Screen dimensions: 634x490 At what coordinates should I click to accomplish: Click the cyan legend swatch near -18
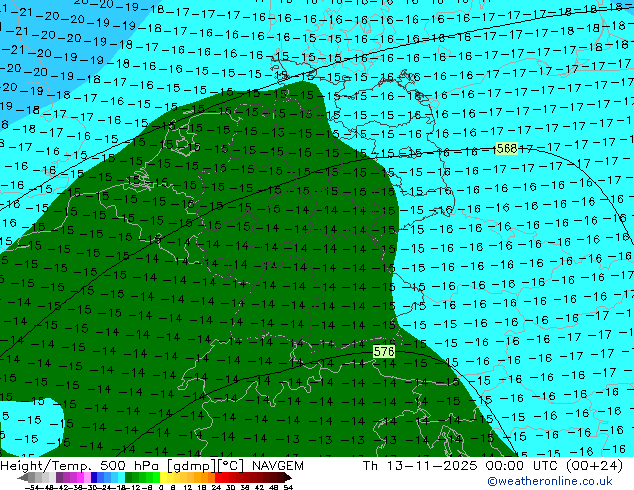(122, 477)
